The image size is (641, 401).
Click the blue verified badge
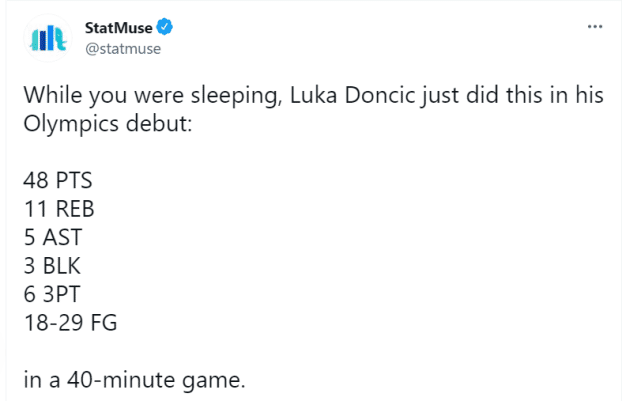[x=162, y=27]
